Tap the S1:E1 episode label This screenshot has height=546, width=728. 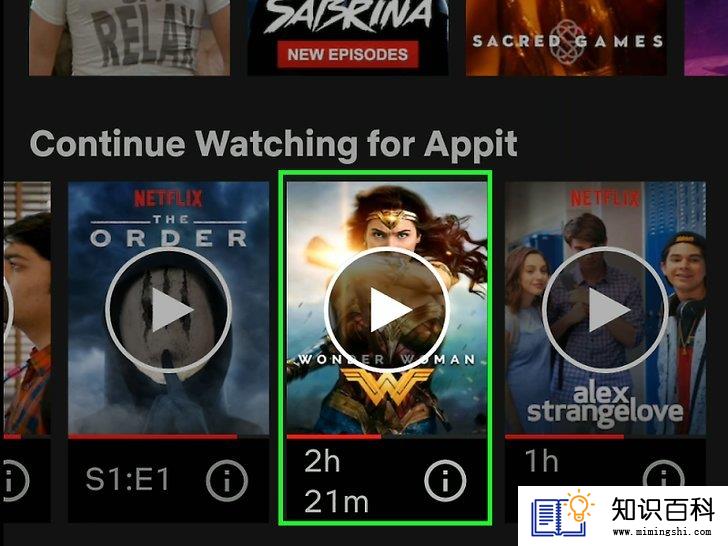tap(128, 480)
